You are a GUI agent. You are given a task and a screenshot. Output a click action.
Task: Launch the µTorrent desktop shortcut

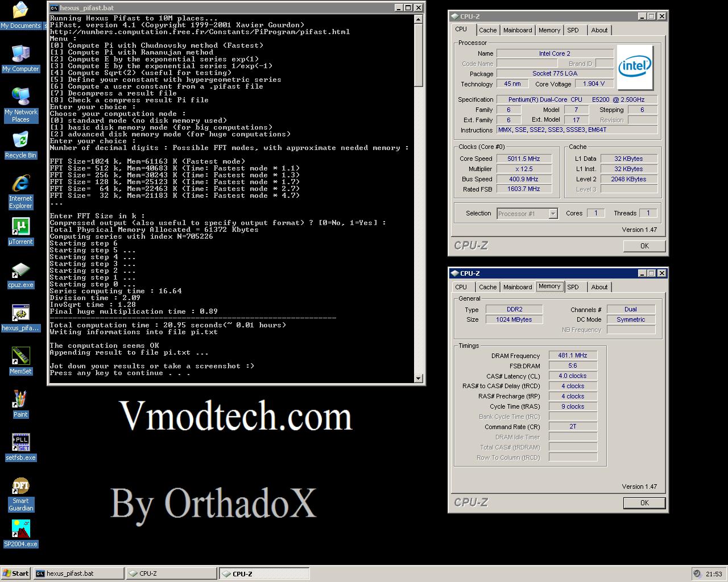click(20, 231)
